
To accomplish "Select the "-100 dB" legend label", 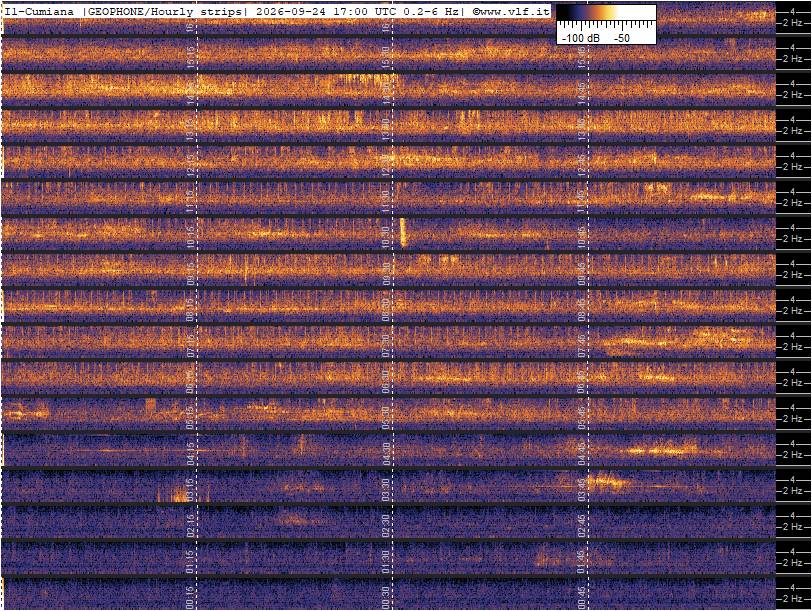I will (581, 38).
